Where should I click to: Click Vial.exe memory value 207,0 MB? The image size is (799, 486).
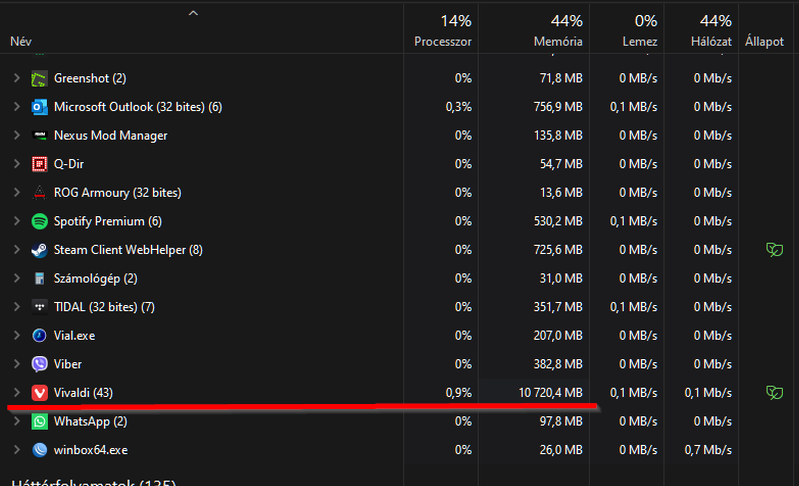point(558,336)
